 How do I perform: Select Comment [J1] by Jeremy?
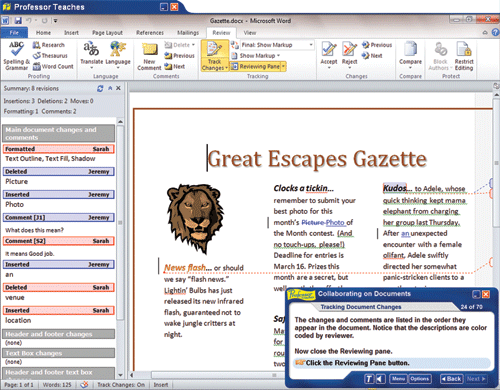click(x=58, y=218)
